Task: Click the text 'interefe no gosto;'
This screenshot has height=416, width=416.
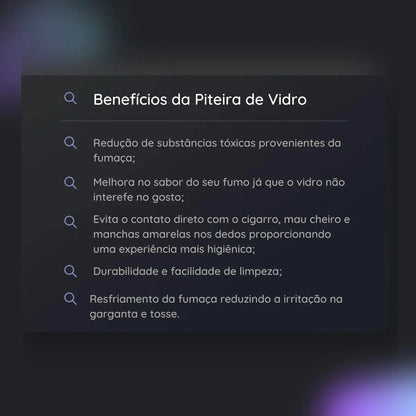Action: pos(138,197)
